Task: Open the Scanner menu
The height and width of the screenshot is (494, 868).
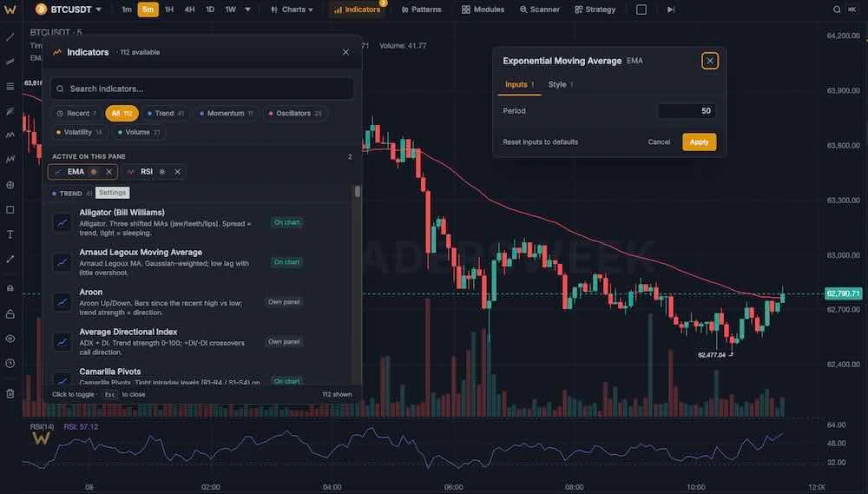Action: (x=539, y=10)
